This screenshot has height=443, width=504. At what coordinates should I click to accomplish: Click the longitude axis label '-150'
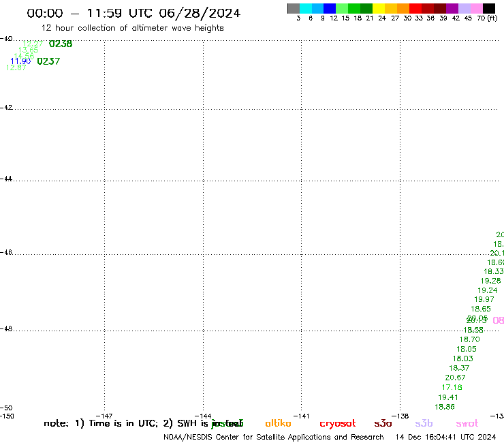click(x=7, y=416)
